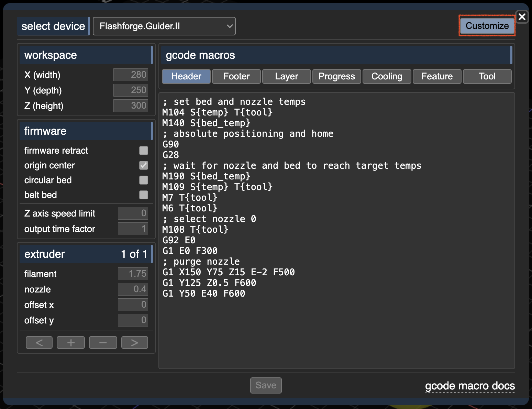This screenshot has height=409, width=532.
Task: Close the device dialog with X
Action: coord(522,17)
